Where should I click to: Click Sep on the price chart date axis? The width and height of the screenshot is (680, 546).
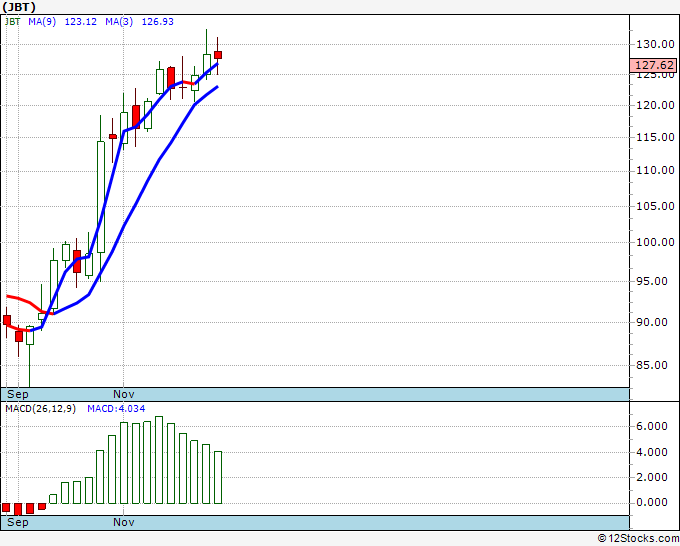18,394
